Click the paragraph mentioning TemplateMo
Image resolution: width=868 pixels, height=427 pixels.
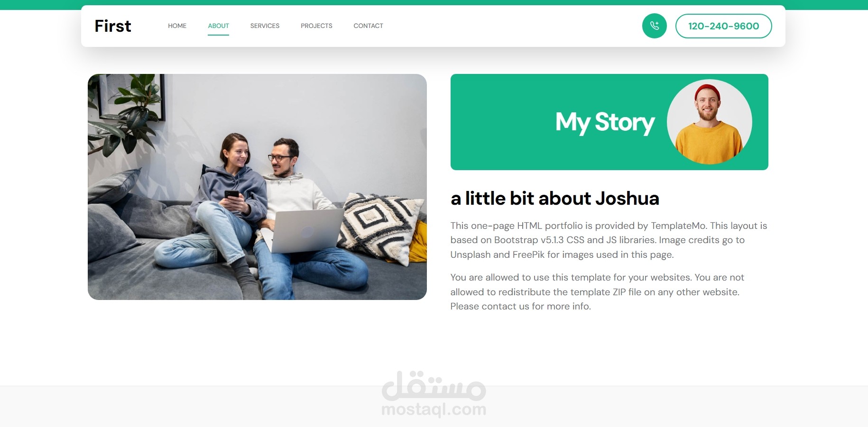coord(609,240)
